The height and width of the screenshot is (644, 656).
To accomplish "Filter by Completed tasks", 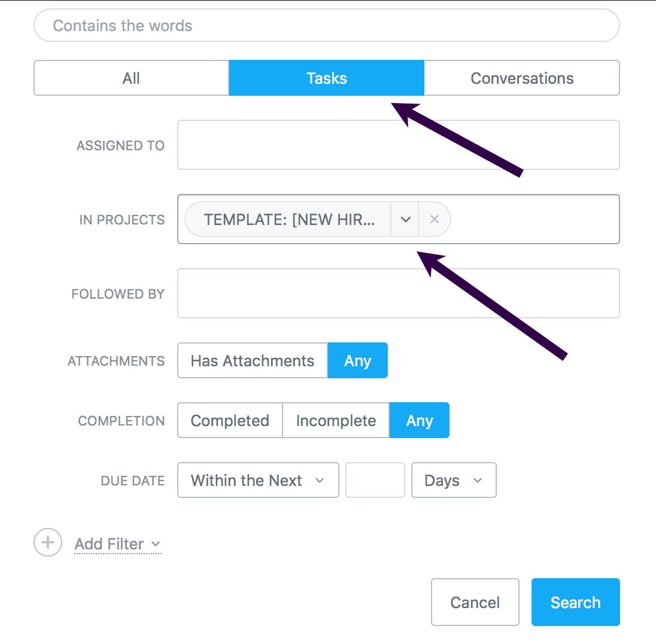I will tap(230, 420).
